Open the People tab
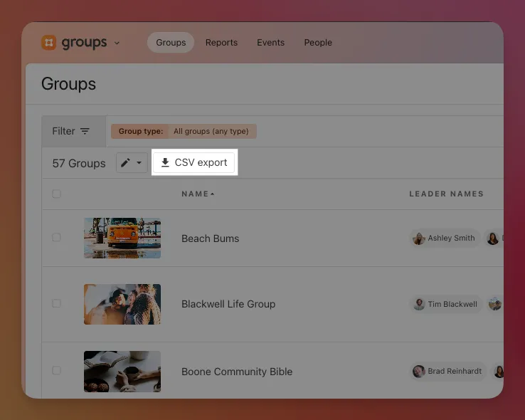 [x=318, y=43]
